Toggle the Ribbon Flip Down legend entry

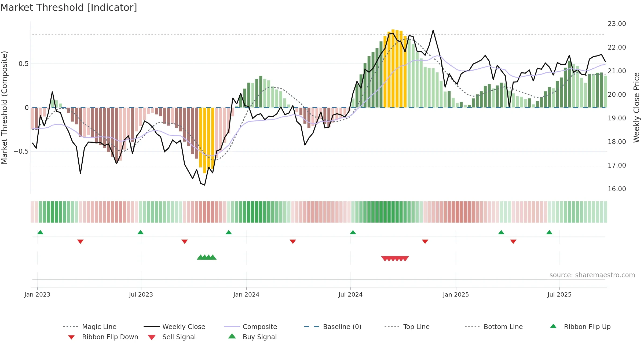click(103, 337)
